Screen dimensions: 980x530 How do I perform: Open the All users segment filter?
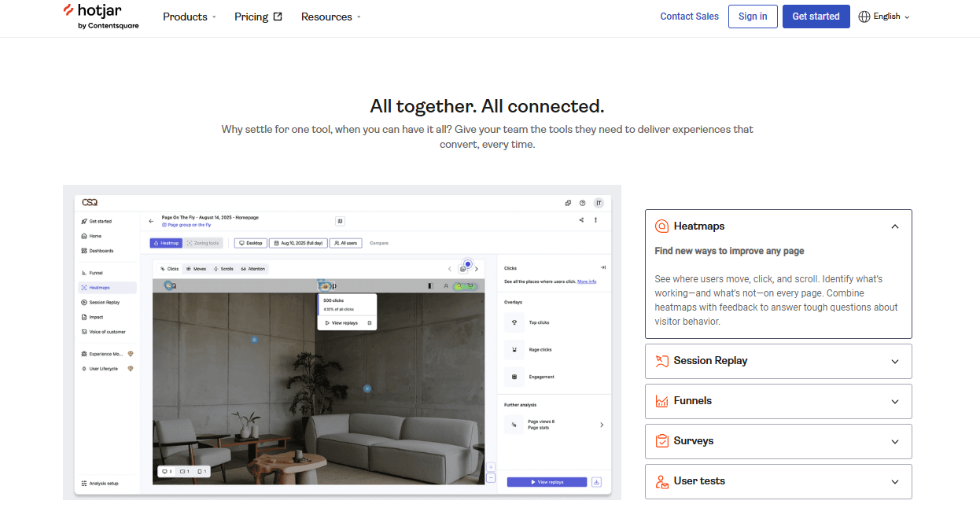tap(346, 243)
